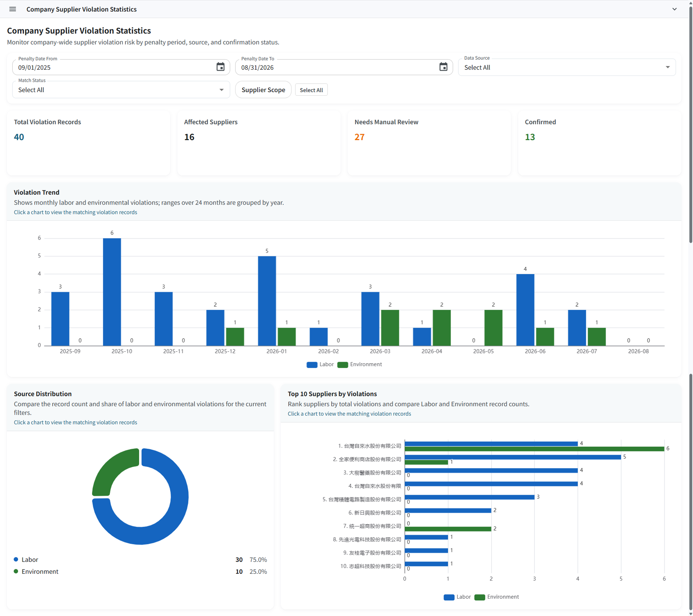The width and height of the screenshot is (693, 616).
Task: Open the Total Violation Records card
Action: click(88, 143)
